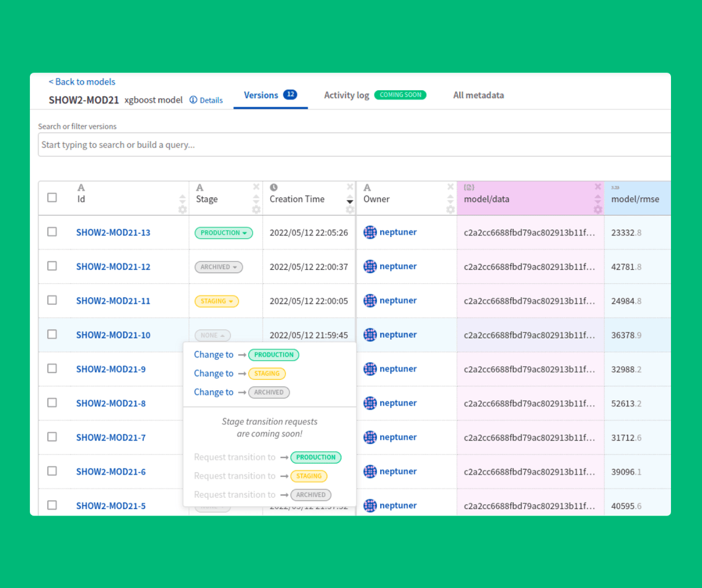Image resolution: width=702 pixels, height=588 pixels.
Task: Click neptuner avatar in SHOW2-MOD21-13 row
Action: click(370, 232)
